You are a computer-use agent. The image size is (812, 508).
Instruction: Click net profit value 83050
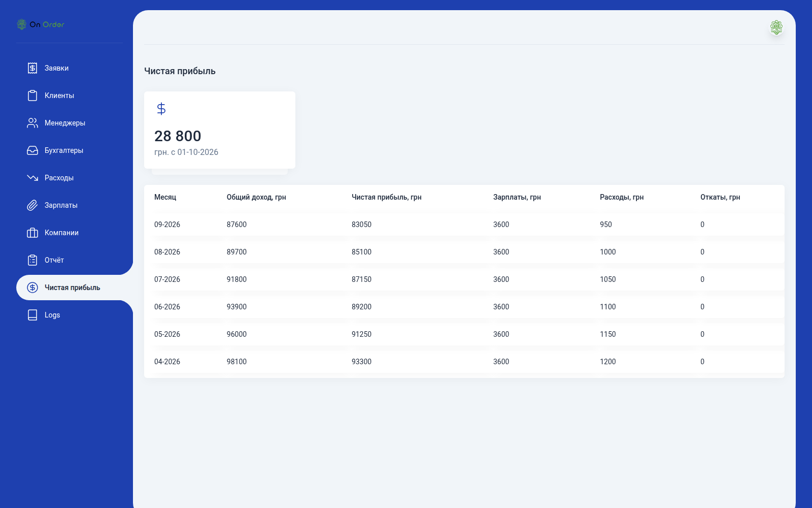(362, 225)
